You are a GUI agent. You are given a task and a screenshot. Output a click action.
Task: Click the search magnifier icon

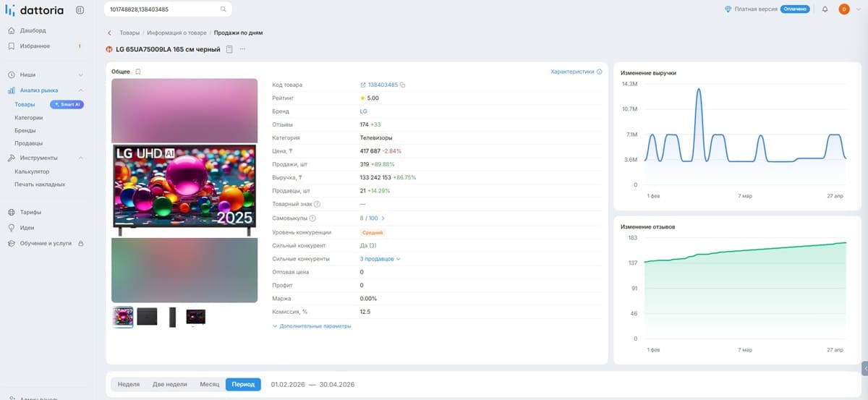pos(223,9)
